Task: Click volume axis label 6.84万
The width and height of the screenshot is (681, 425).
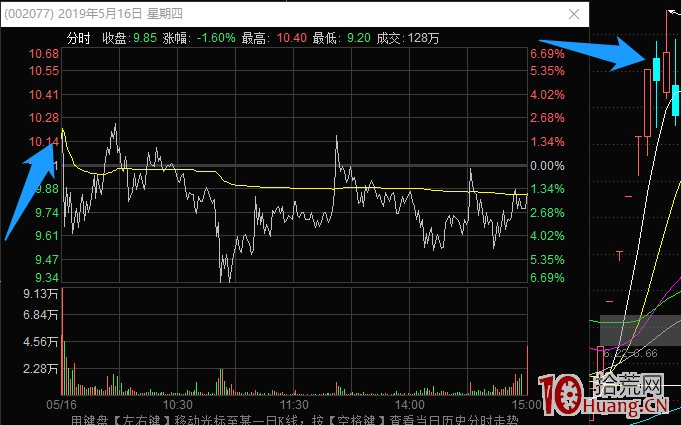Action: 40,315
